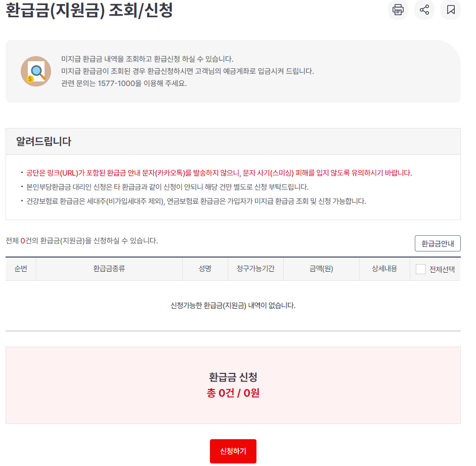Click the 금액(원) column header

321,269
